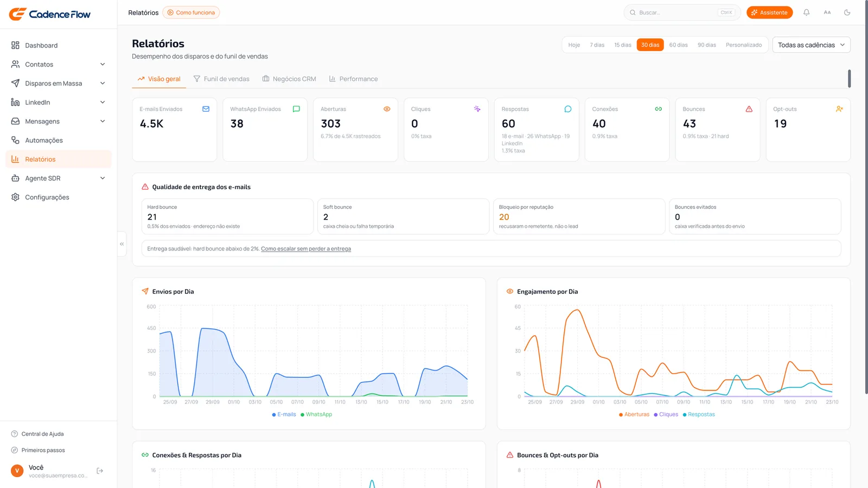The height and width of the screenshot is (488, 868).
Task: Click the logout icon beside Você
Action: pos(100,471)
